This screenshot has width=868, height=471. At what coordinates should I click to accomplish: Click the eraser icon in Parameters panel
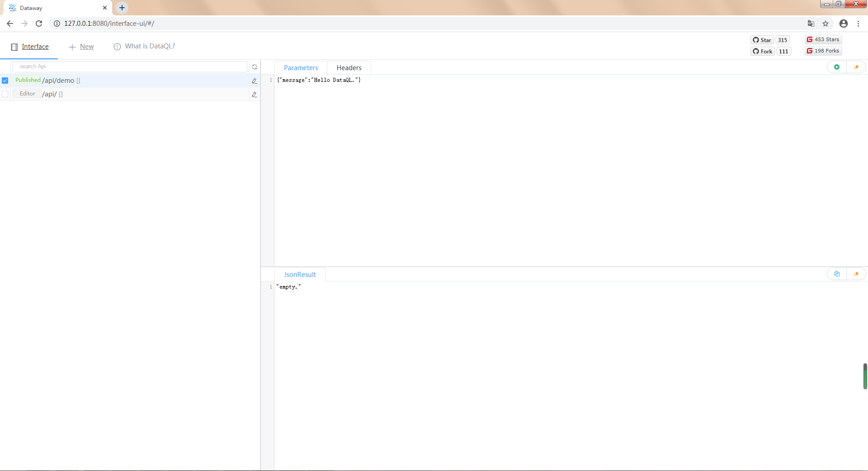click(856, 67)
